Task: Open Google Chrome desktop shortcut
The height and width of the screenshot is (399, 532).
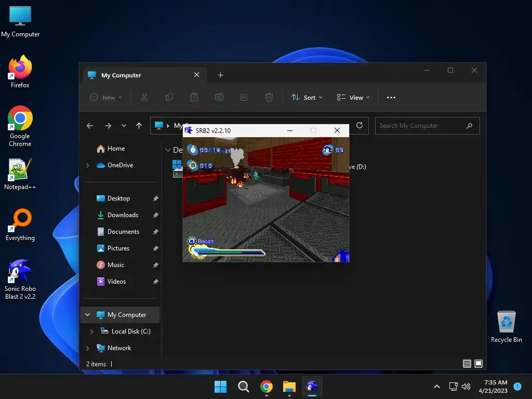Action: [x=20, y=126]
